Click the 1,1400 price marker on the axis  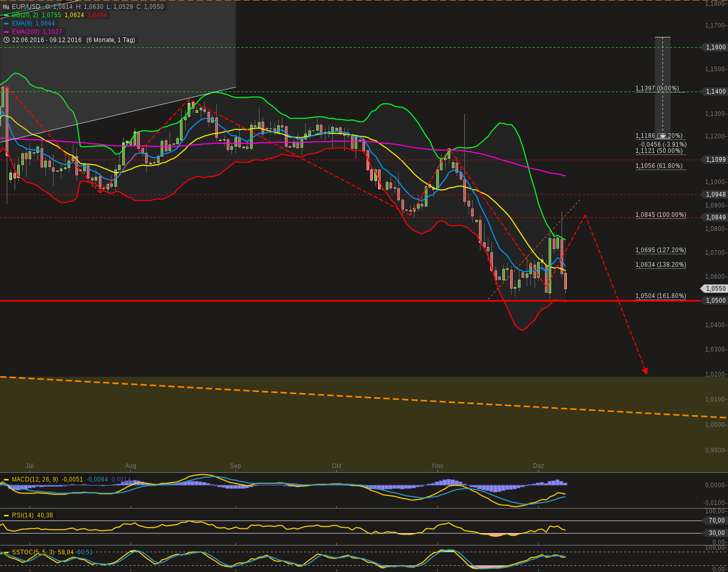(x=716, y=92)
